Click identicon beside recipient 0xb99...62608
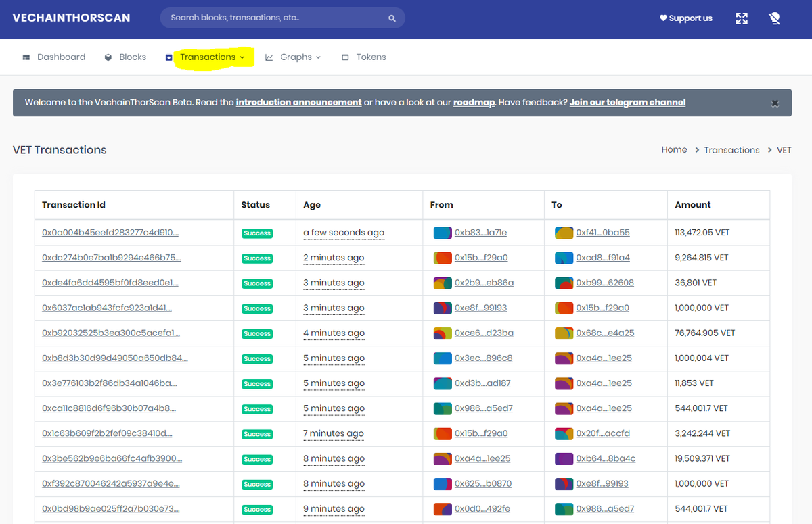 (564, 283)
